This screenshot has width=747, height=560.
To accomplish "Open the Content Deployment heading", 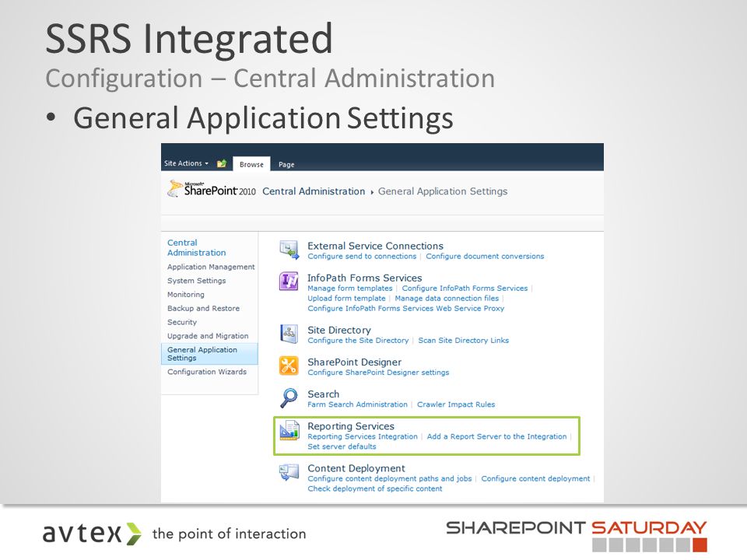I will click(356, 468).
